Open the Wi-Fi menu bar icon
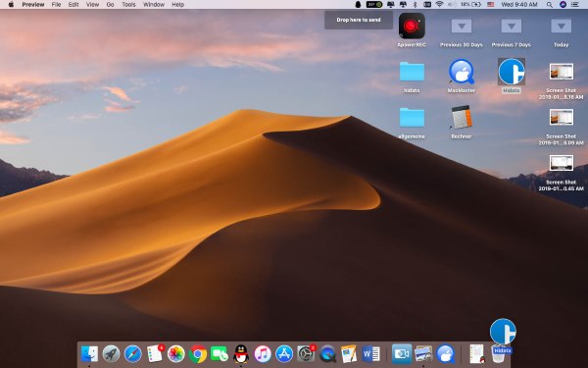Image resolution: width=588 pixels, height=368 pixels. point(439,5)
